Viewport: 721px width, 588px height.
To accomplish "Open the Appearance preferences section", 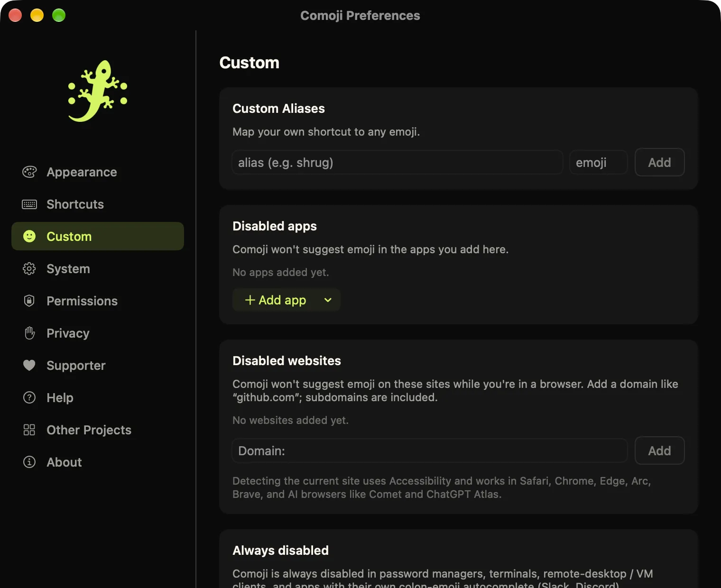I will (98, 172).
